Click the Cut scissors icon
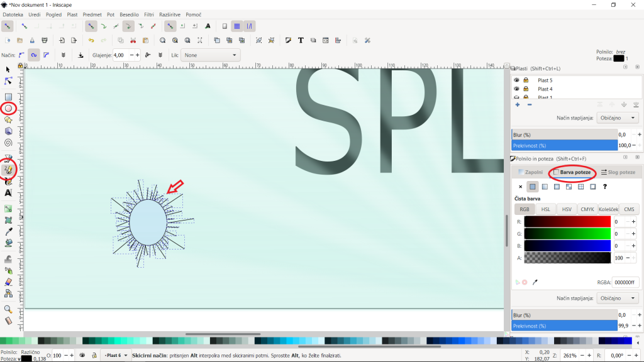The image size is (644, 362). point(133,40)
